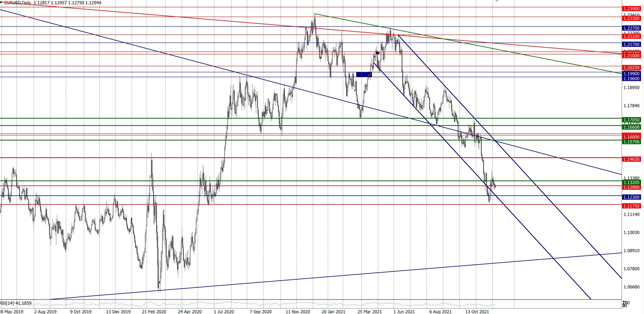Click the dropdown triangle beside EURUSD title
The width and height of the screenshot is (644, 314).
[1, 2]
